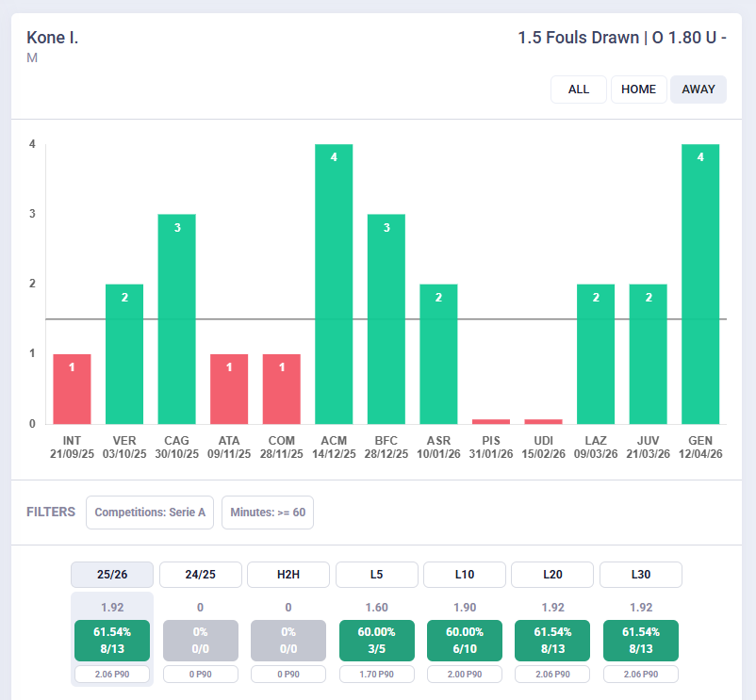
Task: Switch to the L10 tab
Action: 465,575
